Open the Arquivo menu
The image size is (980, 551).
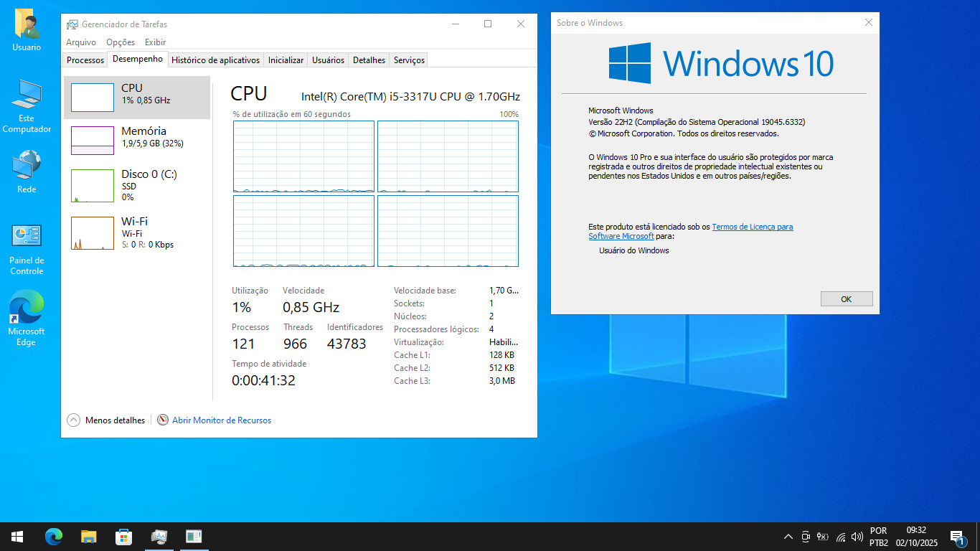point(81,42)
